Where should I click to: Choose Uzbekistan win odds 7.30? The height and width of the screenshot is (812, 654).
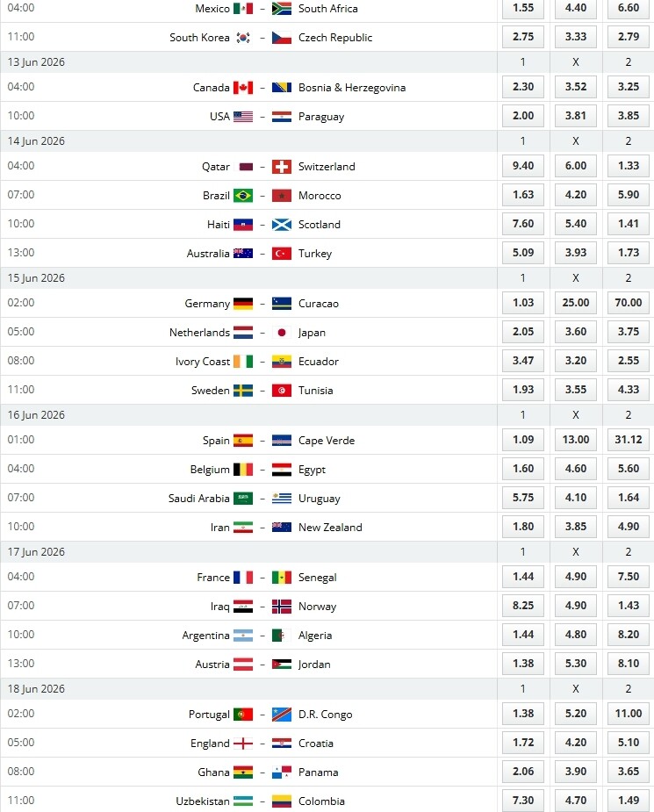click(x=523, y=801)
